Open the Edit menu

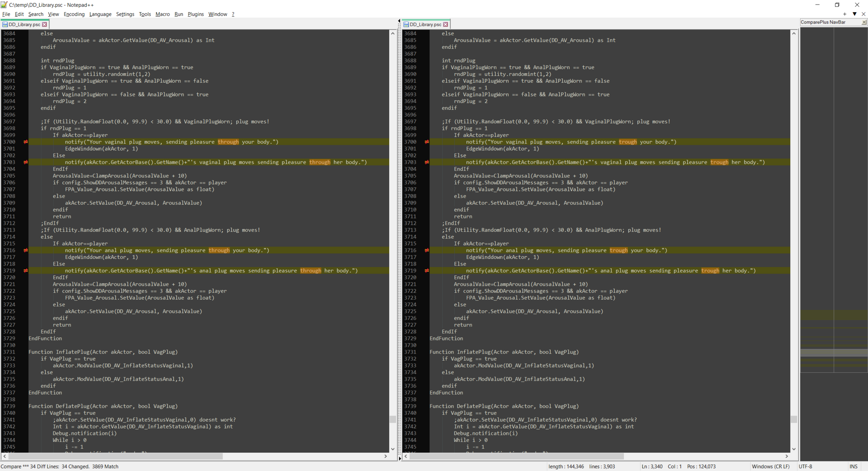19,14
